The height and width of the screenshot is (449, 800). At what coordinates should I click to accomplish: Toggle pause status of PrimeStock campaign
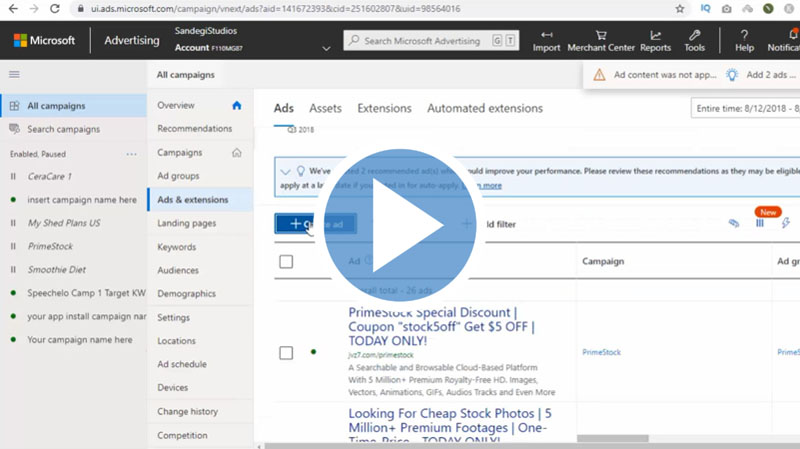click(x=13, y=246)
